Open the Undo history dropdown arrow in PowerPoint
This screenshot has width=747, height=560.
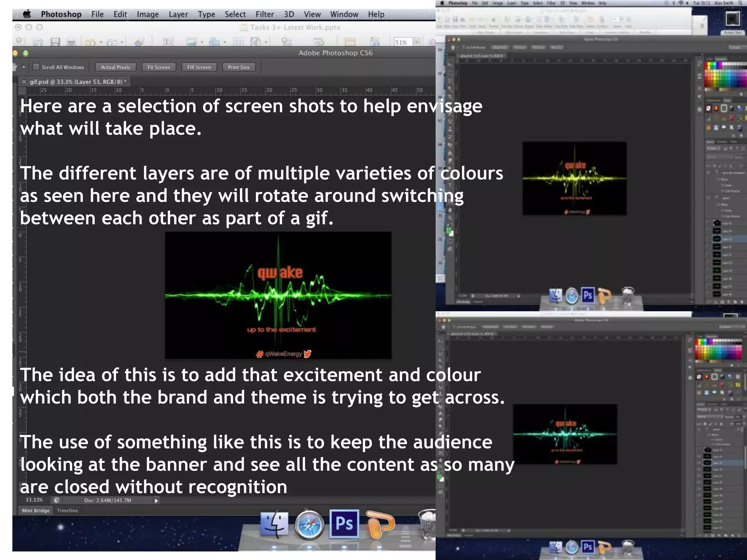[x=101, y=43]
